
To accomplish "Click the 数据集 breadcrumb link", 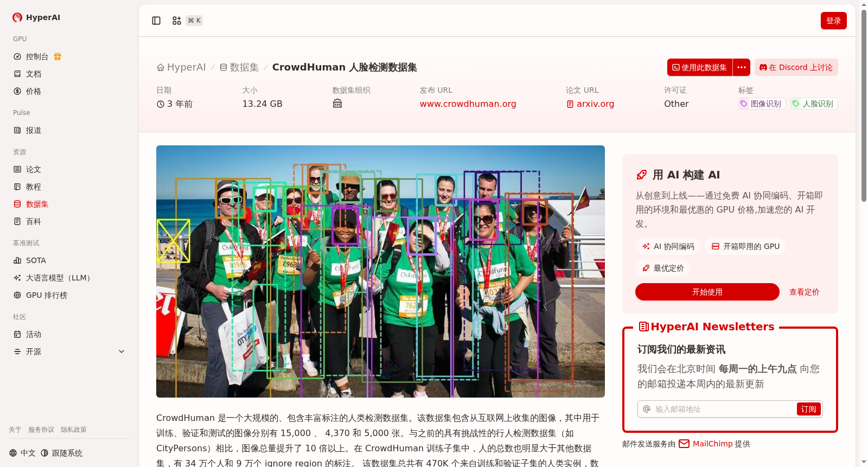I will click(239, 67).
